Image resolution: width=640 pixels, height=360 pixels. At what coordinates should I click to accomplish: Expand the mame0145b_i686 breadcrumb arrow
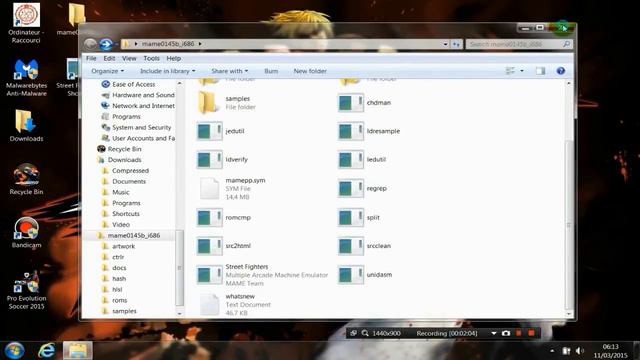coord(200,44)
